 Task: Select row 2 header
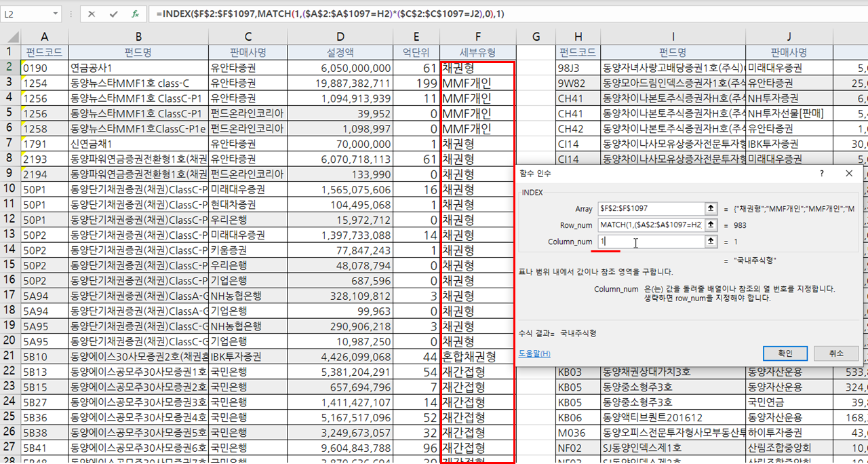pos(10,67)
